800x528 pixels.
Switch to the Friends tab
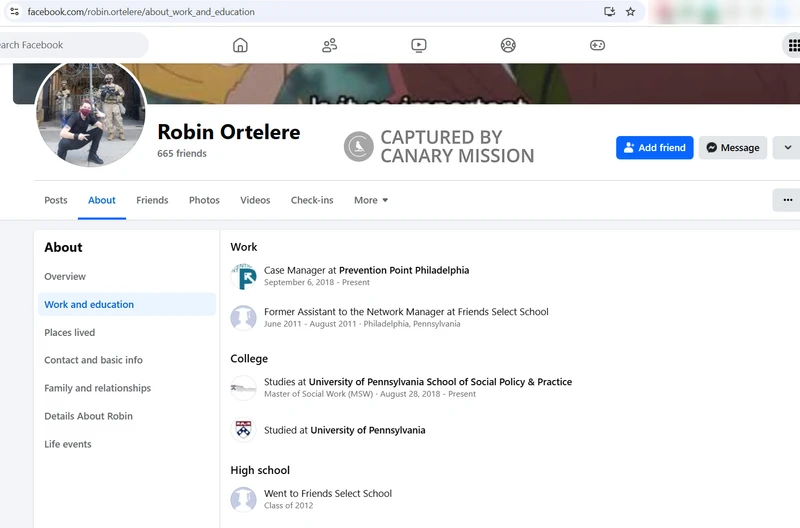[x=152, y=200]
